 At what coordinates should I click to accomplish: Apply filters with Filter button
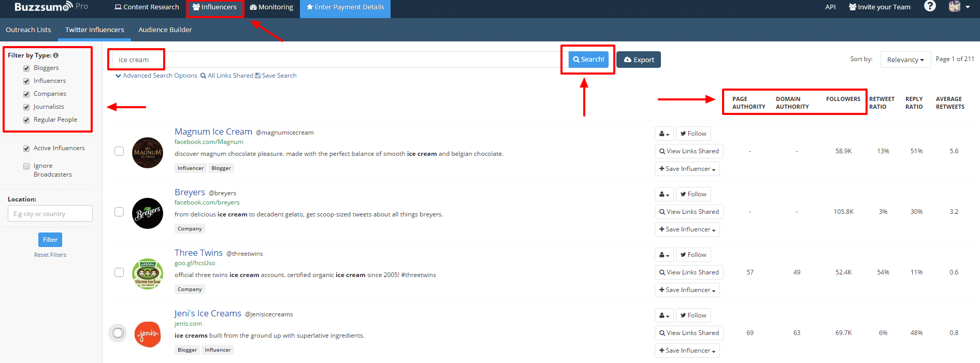coord(50,240)
